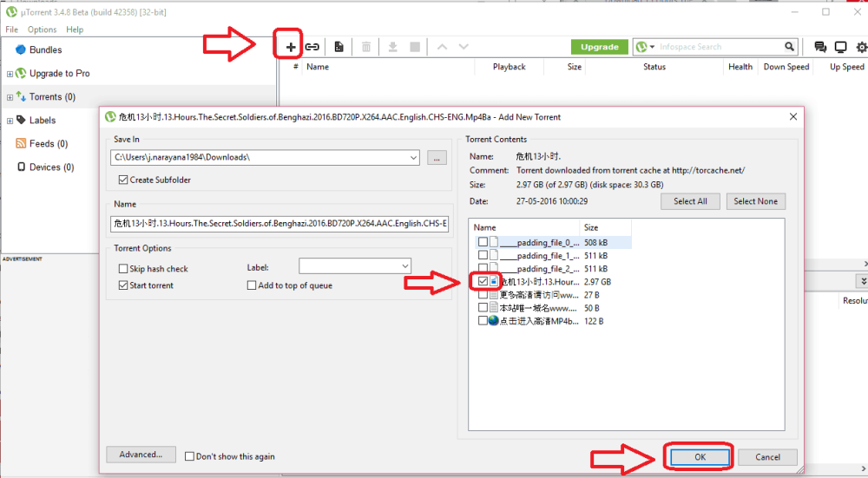The image size is (868, 478).
Task: Click OK to add torrent
Action: coord(700,457)
